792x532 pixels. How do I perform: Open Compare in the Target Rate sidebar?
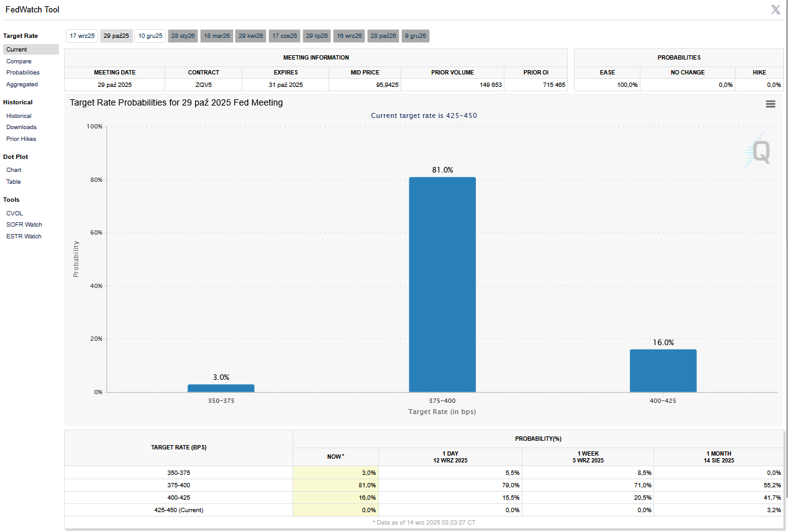19,61
